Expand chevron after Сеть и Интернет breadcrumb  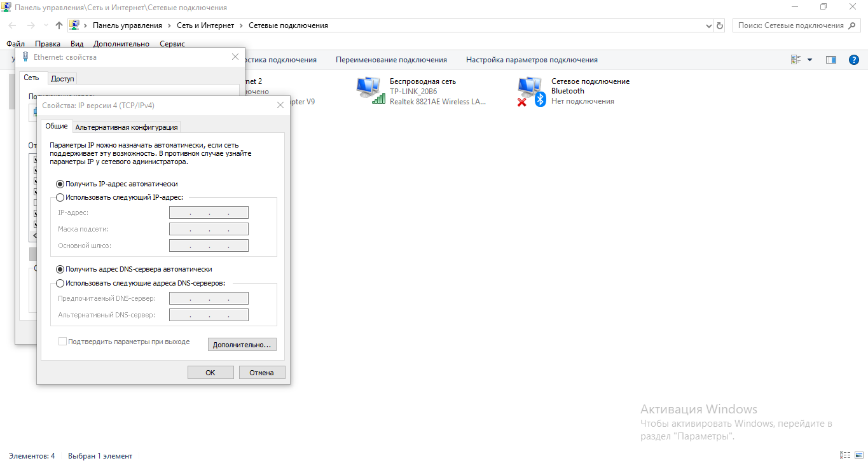[240, 25]
